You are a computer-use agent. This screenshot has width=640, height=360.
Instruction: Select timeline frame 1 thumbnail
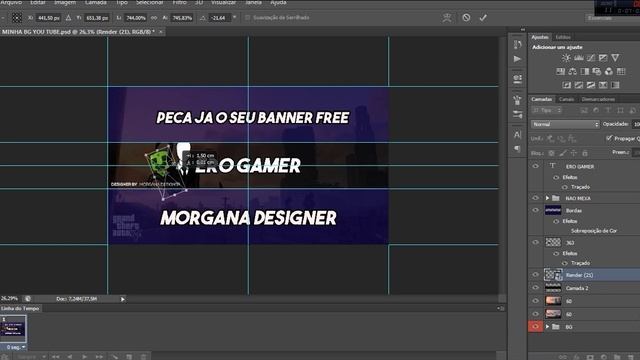coord(13,328)
